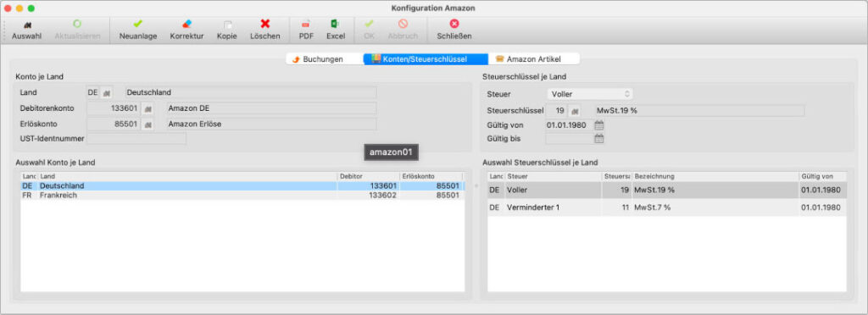Screen dimensions: 868x315
Task: Click the Gültig bis date field
Action: click(x=569, y=139)
